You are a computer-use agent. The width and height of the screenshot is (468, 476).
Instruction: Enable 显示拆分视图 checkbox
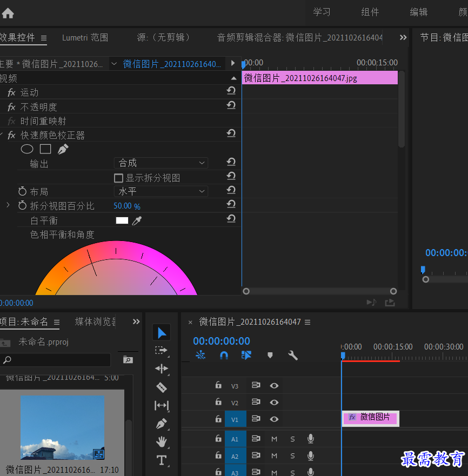(118, 178)
